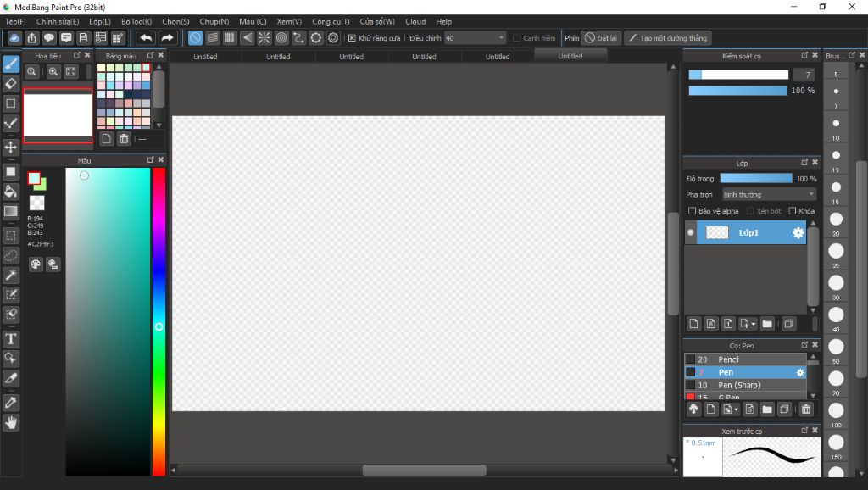Click the brush size value field 7
This screenshot has height=490, width=868.
804,75
